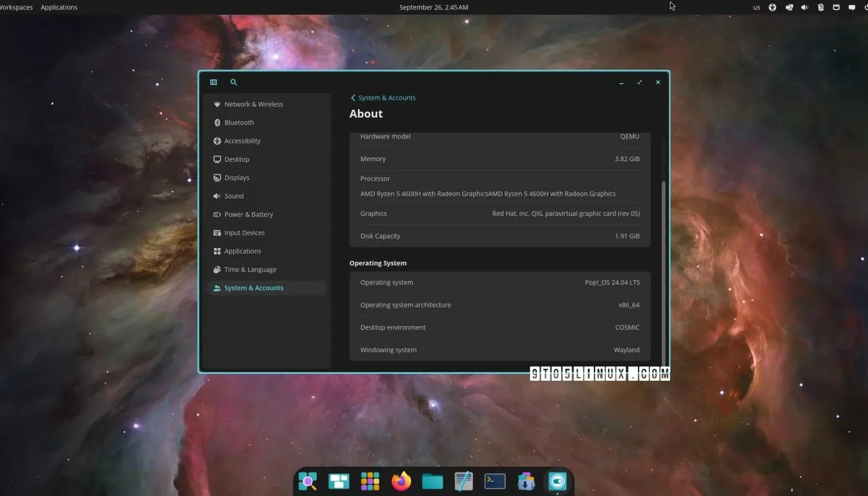Select Network & Wireless in sidebar
The width and height of the screenshot is (868, 496).
click(x=254, y=104)
